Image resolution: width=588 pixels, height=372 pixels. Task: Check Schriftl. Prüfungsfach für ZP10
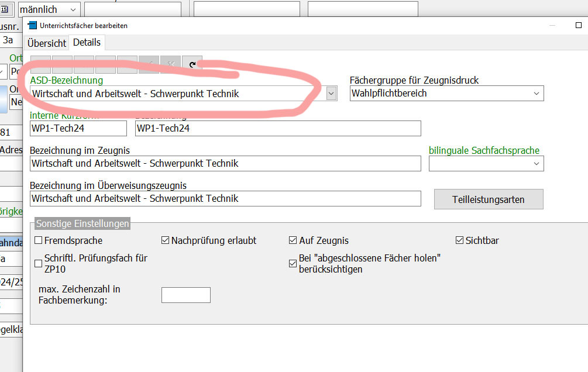coord(39,263)
